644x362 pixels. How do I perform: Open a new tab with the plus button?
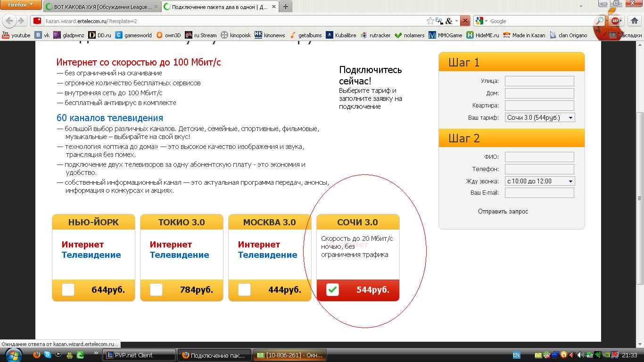(x=285, y=7)
